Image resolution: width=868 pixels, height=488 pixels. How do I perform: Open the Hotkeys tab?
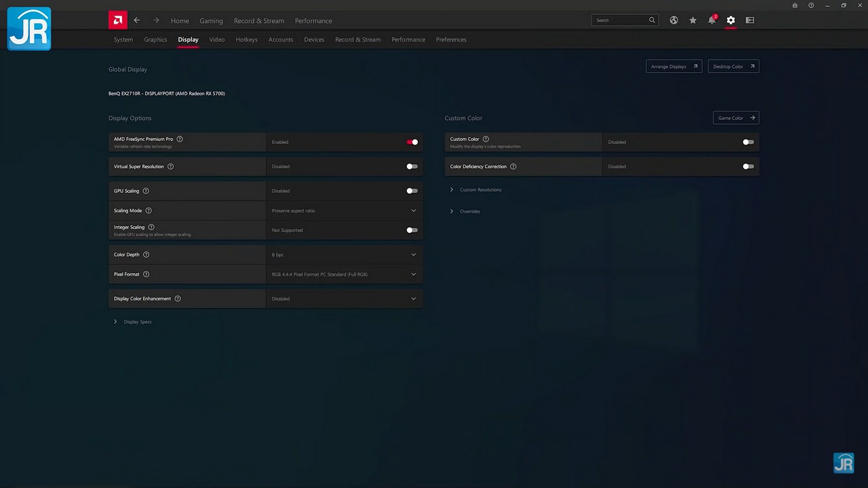[x=246, y=39]
